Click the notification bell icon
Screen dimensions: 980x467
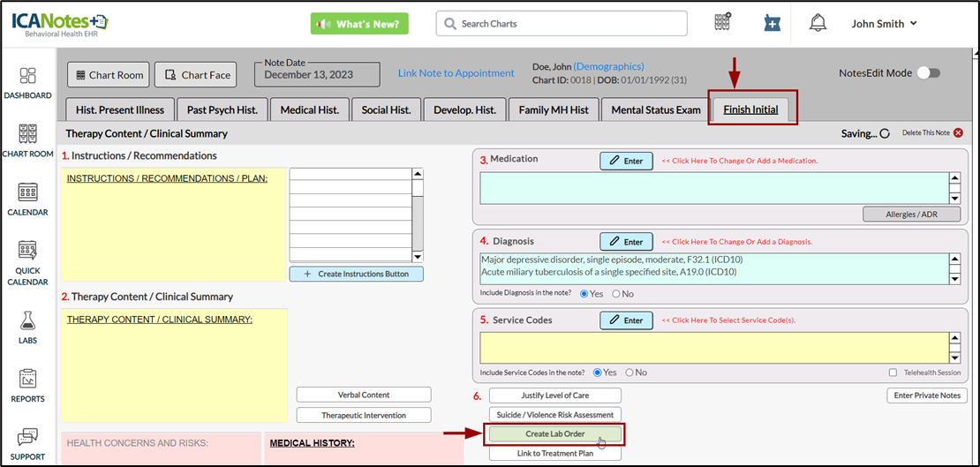(x=818, y=23)
